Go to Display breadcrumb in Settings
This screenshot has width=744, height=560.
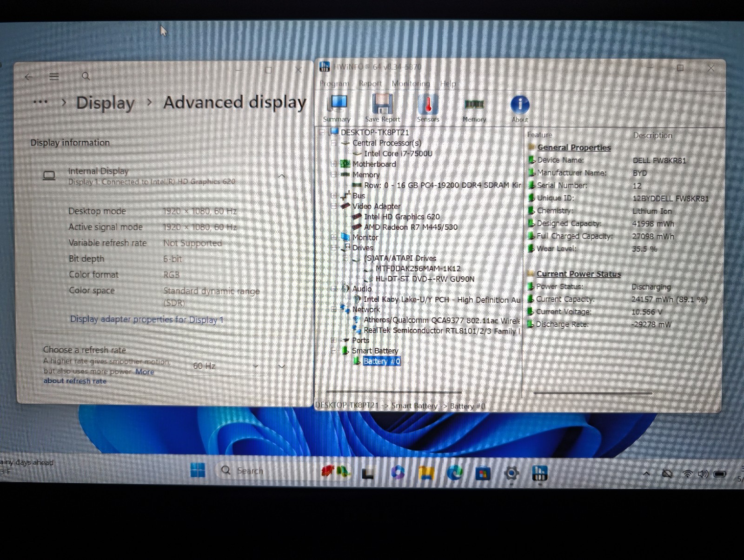105,103
